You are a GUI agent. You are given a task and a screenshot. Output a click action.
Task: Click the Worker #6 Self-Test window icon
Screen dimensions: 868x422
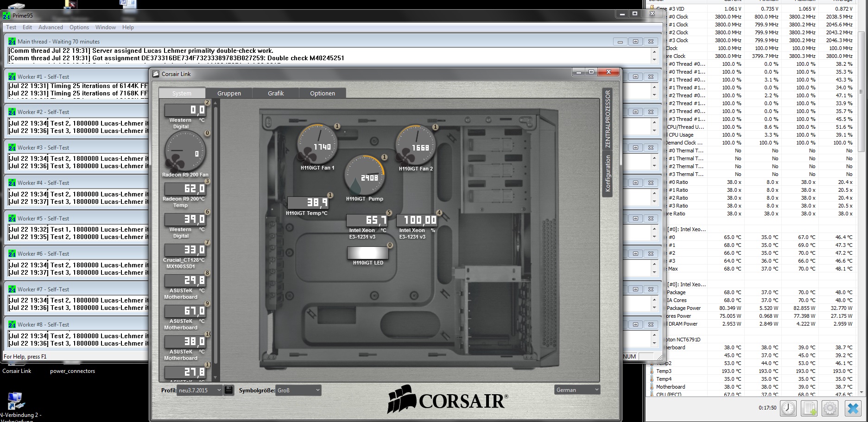(x=12, y=253)
